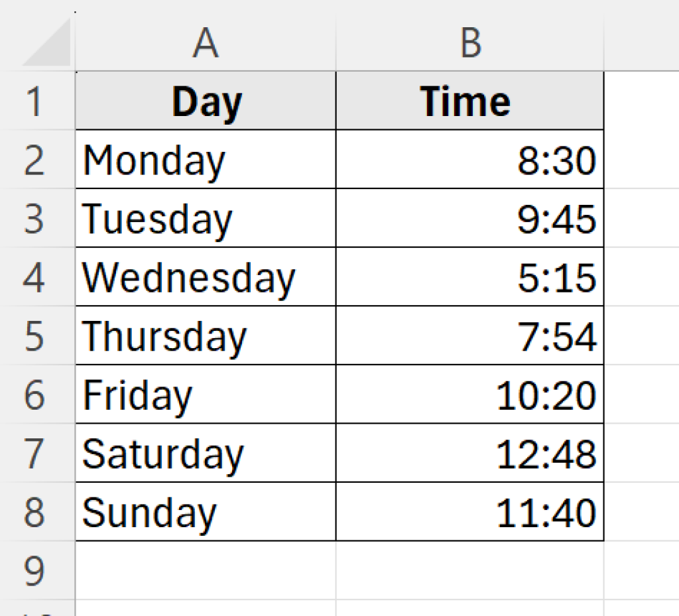This screenshot has width=679, height=616.
Task: Select row number 1
Action: coord(36,99)
